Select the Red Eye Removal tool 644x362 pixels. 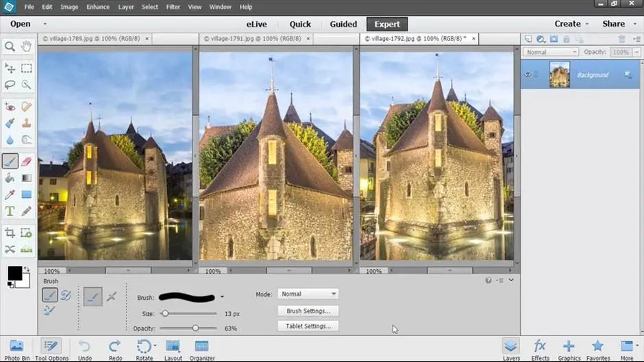(x=10, y=107)
